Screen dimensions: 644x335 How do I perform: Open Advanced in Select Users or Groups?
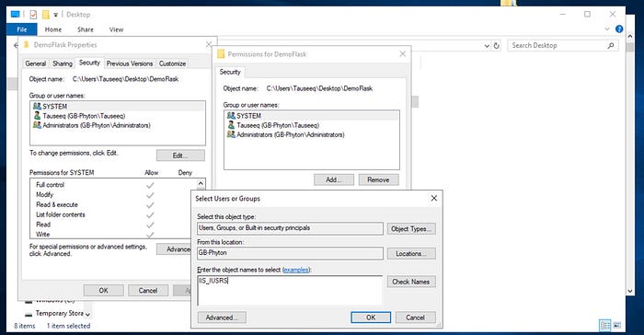tap(222, 318)
